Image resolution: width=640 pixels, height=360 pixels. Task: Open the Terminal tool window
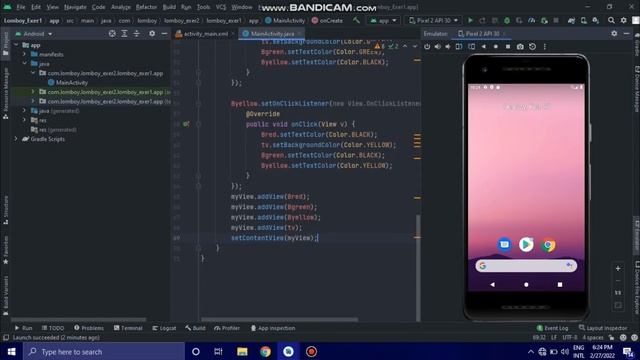pos(128,328)
